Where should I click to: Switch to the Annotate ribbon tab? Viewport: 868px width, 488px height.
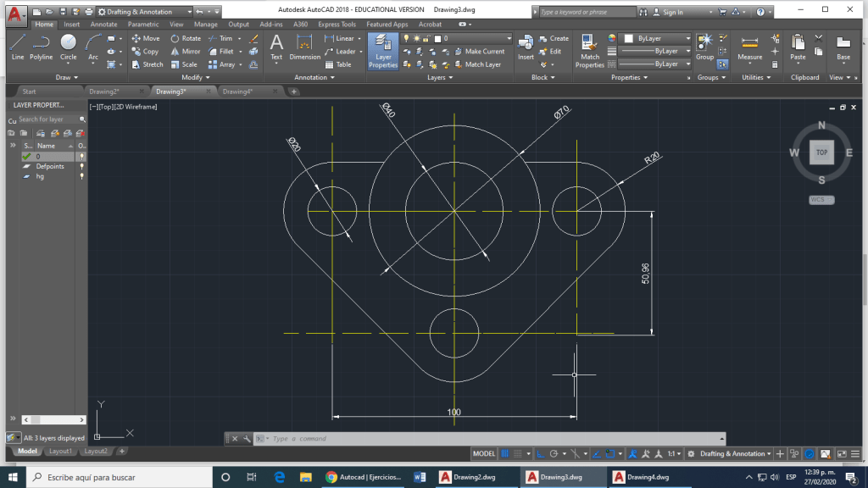(x=103, y=25)
